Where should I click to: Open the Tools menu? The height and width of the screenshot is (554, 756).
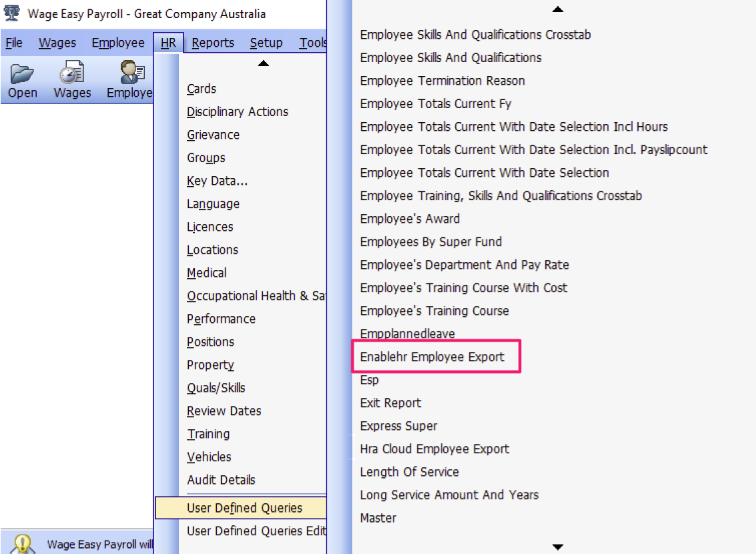(313, 43)
